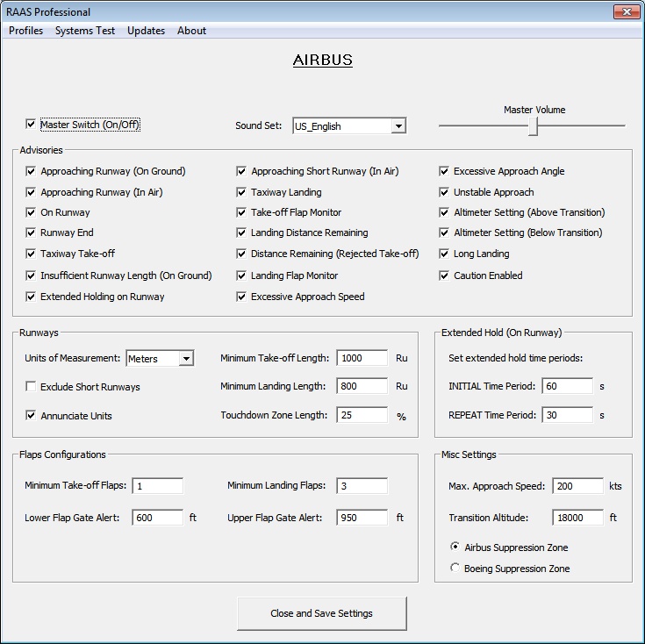Select Boeing Suppression Zone radio button
This screenshot has width=645, height=644.
(x=455, y=568)
